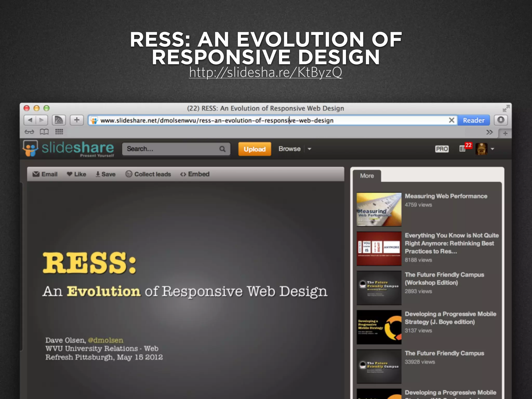Image resolution: width=532 pixels, height=399 pixels.
Task: Click the '3137 views' text
Action: pos(418,330)
